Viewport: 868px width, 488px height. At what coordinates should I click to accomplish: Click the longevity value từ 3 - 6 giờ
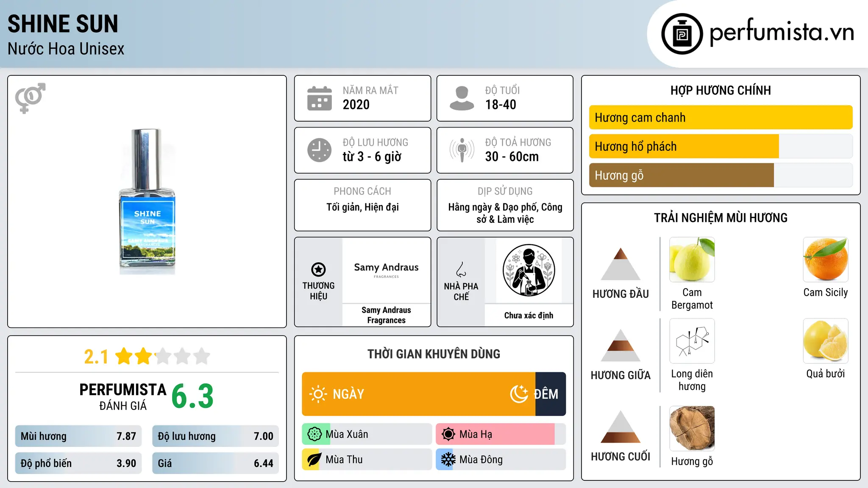point(372,157)
